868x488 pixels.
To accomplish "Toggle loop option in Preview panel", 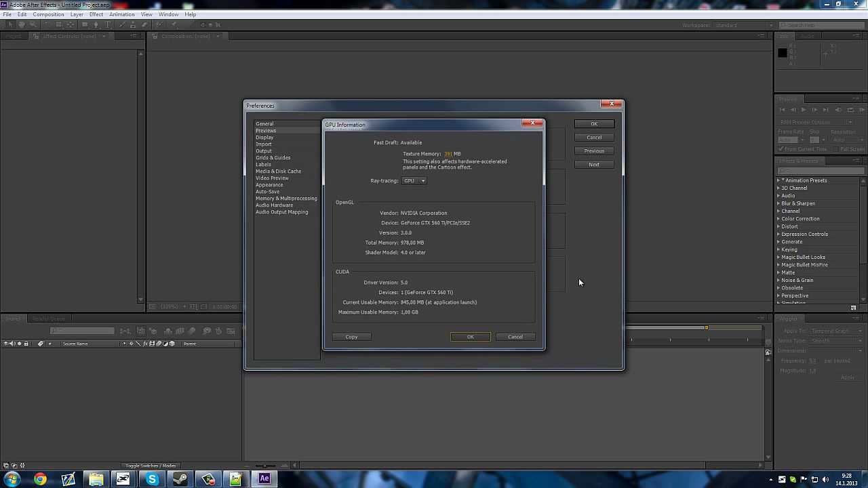I will (850, 110).
